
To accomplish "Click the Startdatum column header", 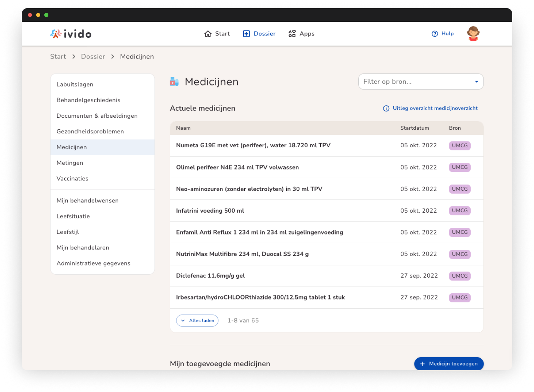I will click(x=415, y=128).
